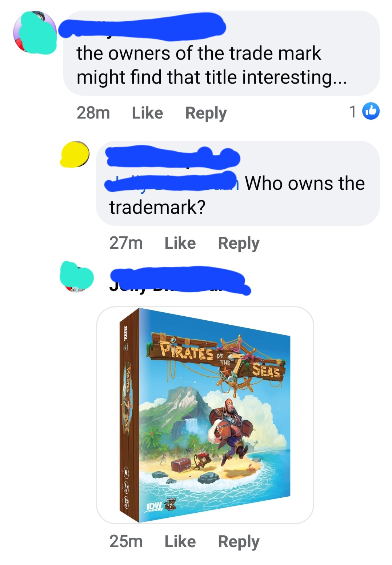
Task: Like the Pirates of the 7 Seas image comment
Action: point(180,541)
